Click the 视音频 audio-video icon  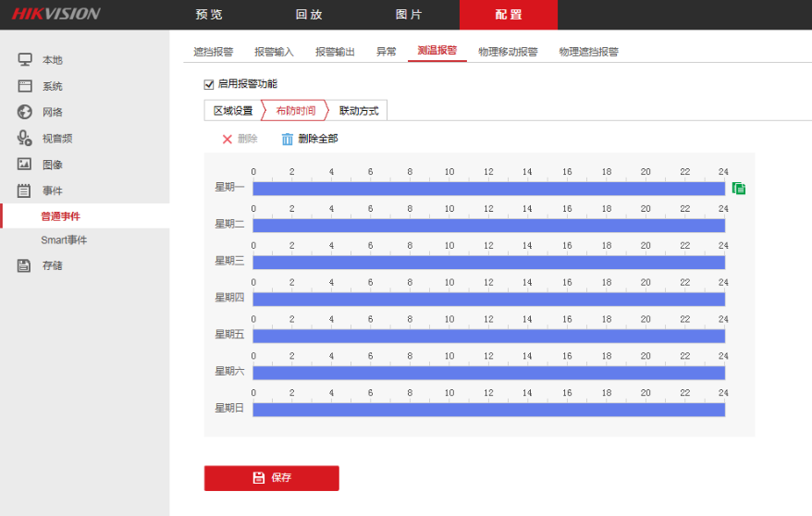click(25, 138)
